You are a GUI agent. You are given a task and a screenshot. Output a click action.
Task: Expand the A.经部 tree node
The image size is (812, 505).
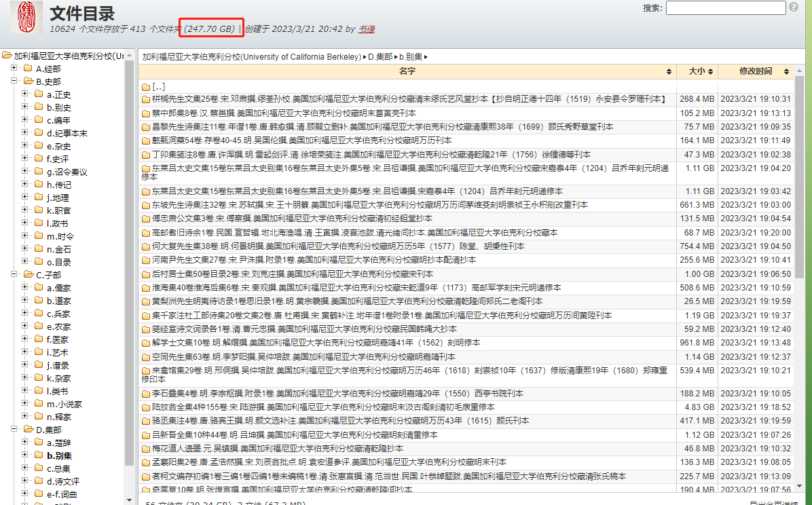click(14, 68)
